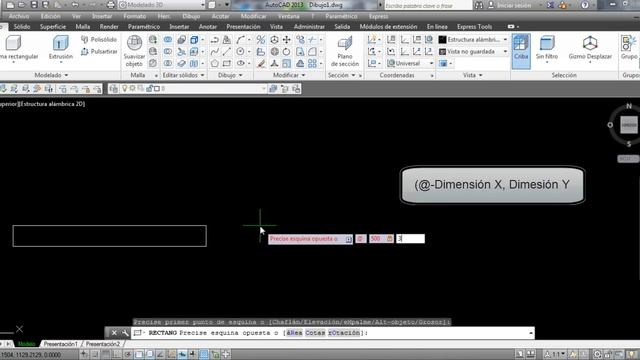Click the Plano de sección tool

coord(345,51)
